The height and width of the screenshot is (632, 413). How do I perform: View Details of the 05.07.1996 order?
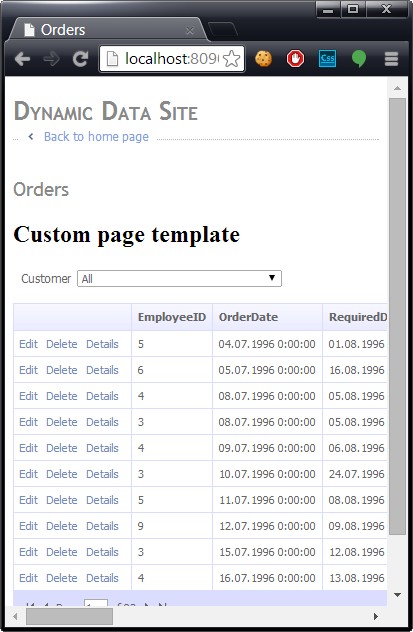coord(102,370)
